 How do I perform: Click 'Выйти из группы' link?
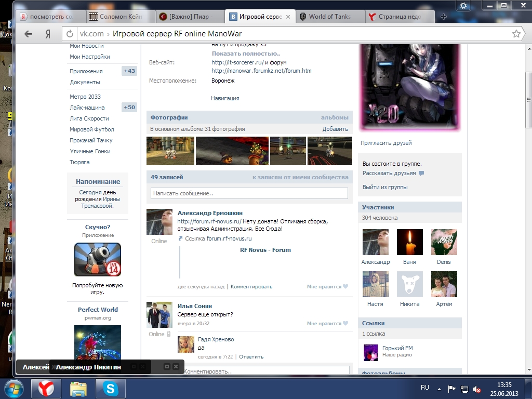click(x=385, y=187)
